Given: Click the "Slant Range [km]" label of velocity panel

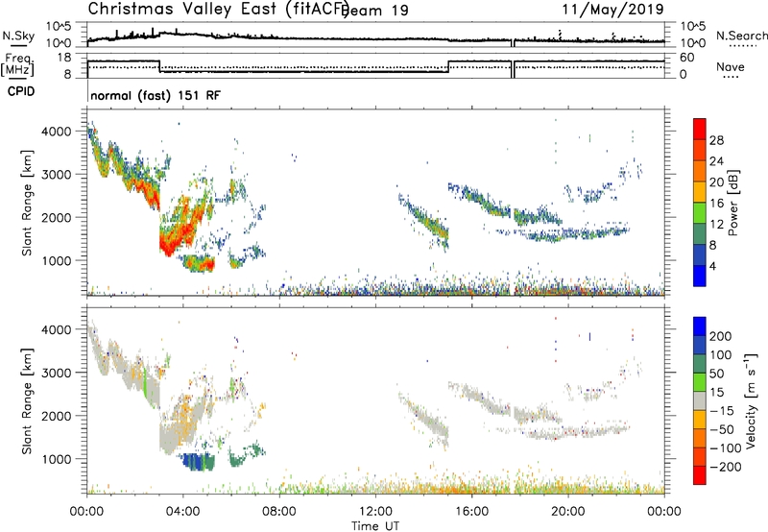Looking at the screenshot, I should tap(27, 400).
